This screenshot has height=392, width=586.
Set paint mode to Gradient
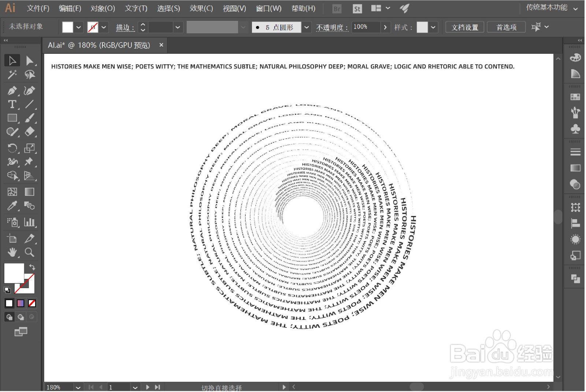click(21, 303)
